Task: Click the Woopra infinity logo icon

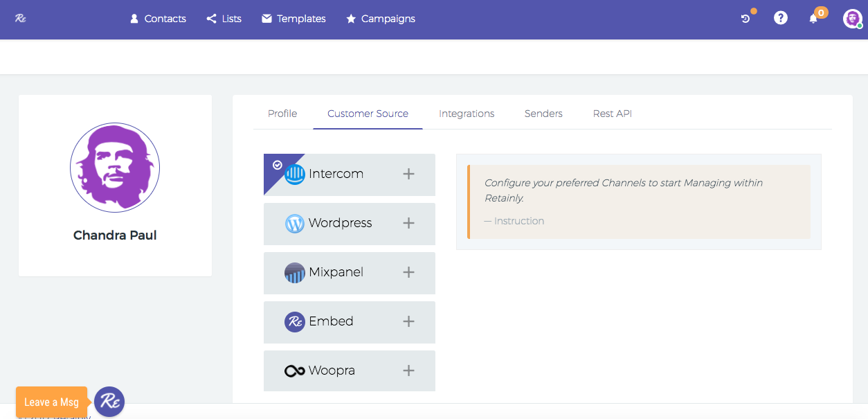Action: point(295,371)
